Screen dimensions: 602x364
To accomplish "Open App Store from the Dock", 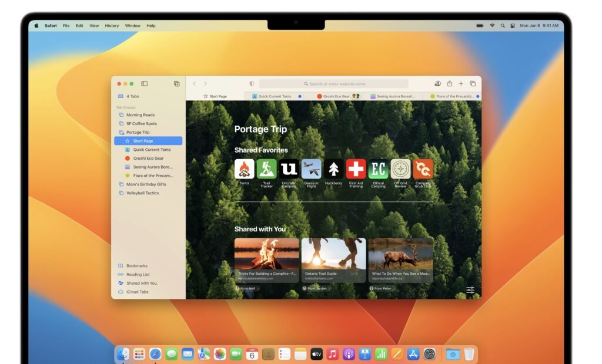I will pos(413,354).
